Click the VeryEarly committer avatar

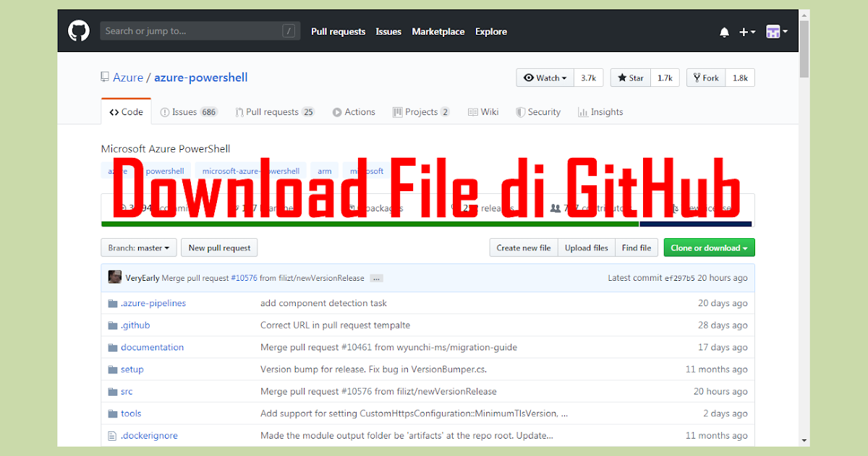point(114,277)
